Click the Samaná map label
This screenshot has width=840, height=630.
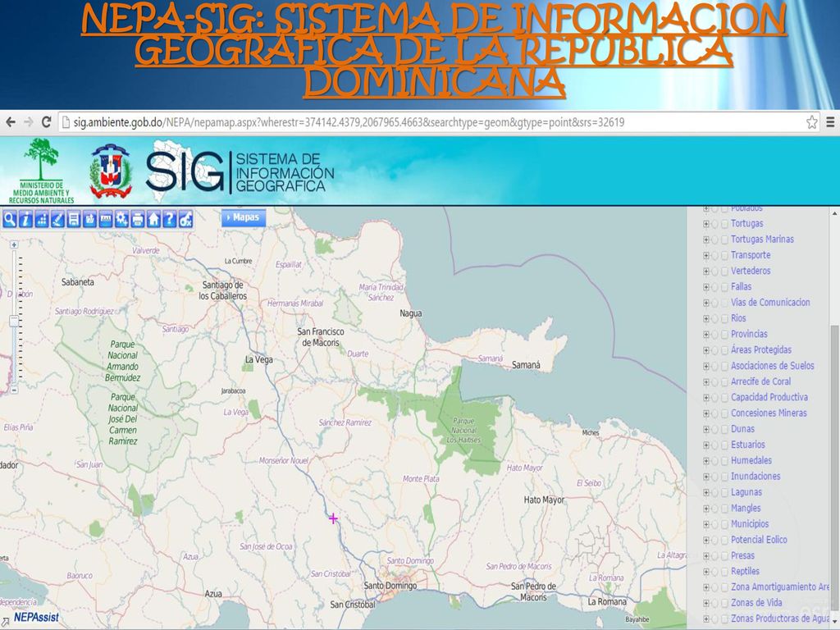(x=526, y=365)
